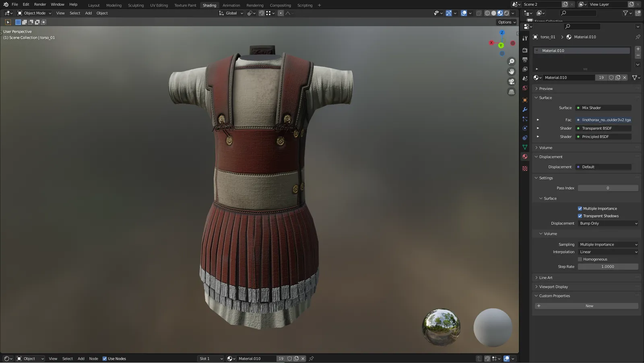The width and height of the screenshot is (644, 363).
Task: Open the Output properties tab
Action: 525,60
